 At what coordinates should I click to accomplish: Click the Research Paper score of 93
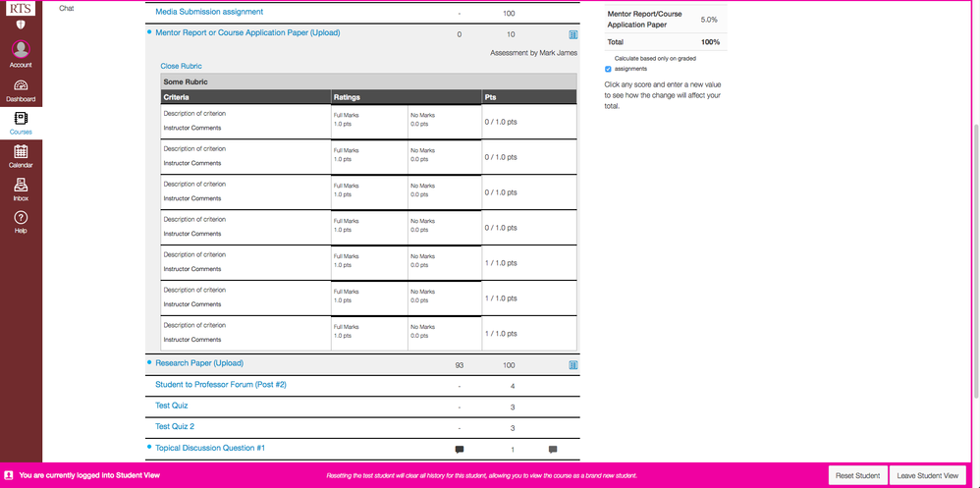(460, 365)
